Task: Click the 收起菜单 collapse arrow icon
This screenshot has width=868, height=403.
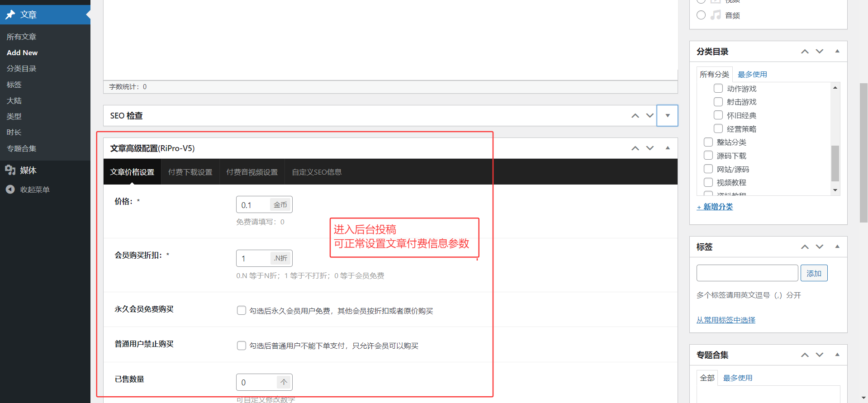Action: [x=10, y=190]
